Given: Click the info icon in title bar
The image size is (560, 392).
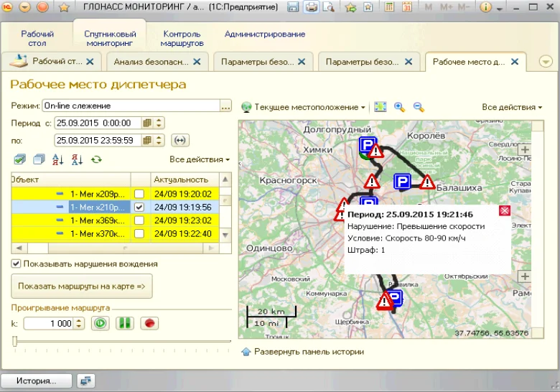Looking at the screenshot, I should point(485,6).
